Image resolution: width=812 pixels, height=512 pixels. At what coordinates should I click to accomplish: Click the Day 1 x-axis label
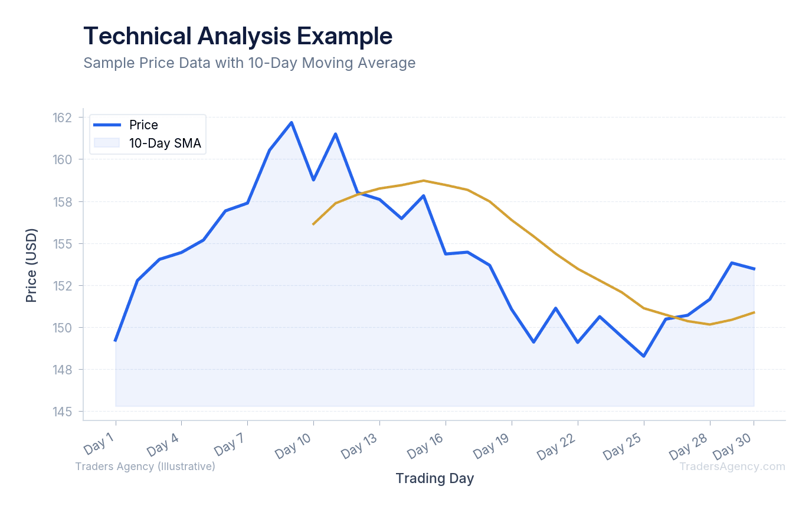99,445
